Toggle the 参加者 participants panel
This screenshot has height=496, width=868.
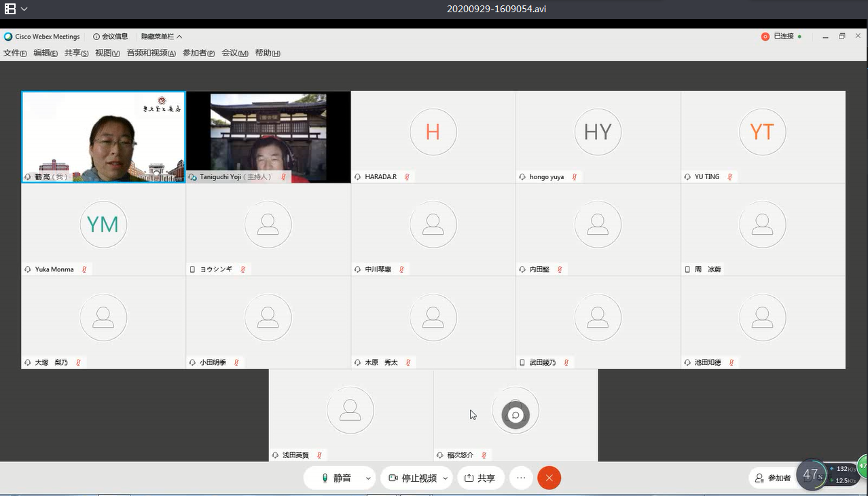[773, 478]
